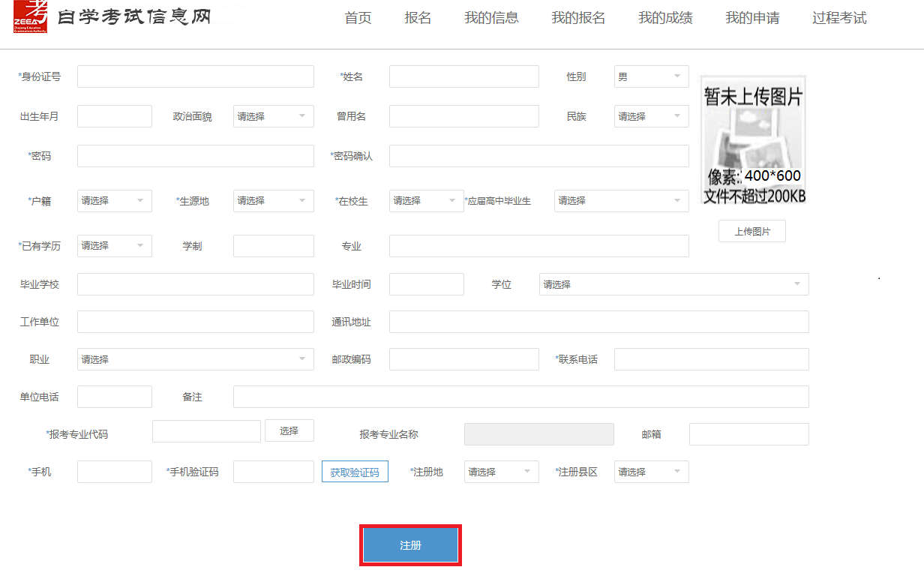The width and height of the screenshot is (924, 573).
Task: Open the 注册地 dropdown
Action: point(501,472)
